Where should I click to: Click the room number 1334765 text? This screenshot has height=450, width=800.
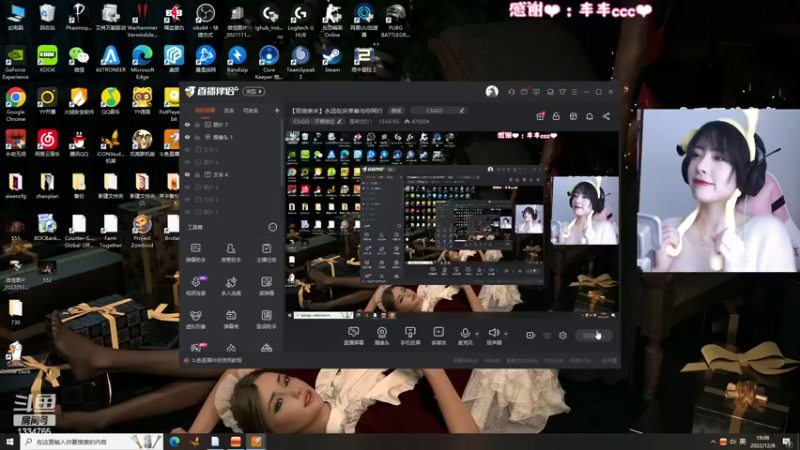389,121
